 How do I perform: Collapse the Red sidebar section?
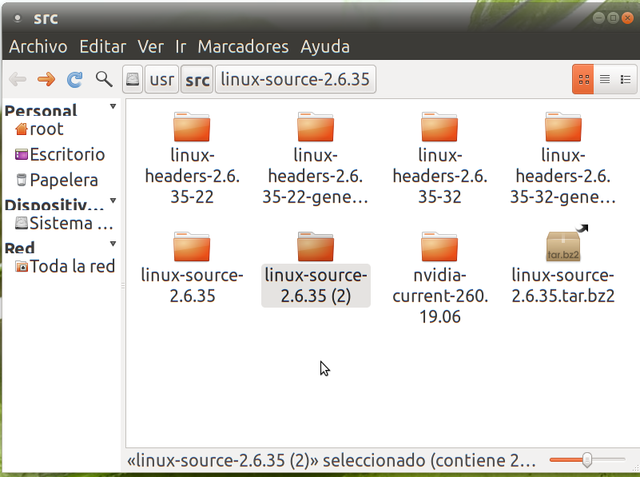[x=113, y=244]
